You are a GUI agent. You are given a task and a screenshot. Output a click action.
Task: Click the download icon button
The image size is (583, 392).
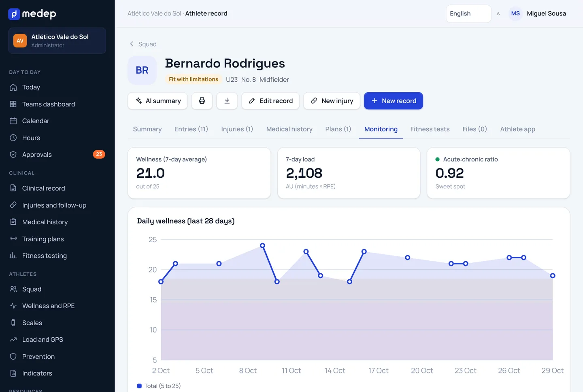click(x=227, y=101)
